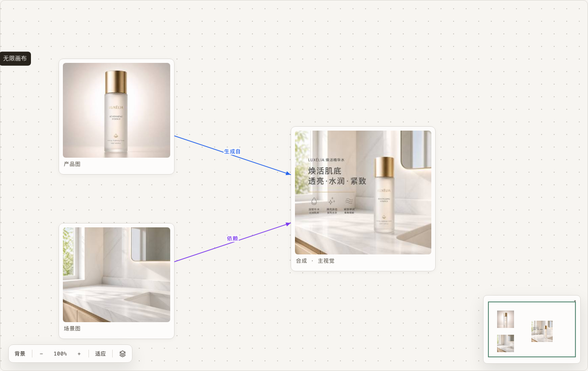Click the 生成自 edge label
The height and width of the screenshot is (371, 588).
(x=232, y=151)
